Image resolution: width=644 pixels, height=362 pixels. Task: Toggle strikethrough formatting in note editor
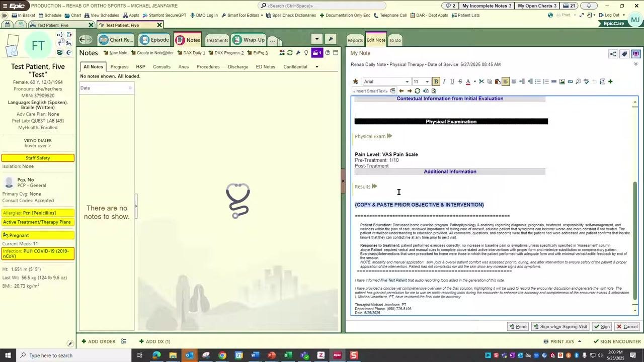click(x=460, y=81)
